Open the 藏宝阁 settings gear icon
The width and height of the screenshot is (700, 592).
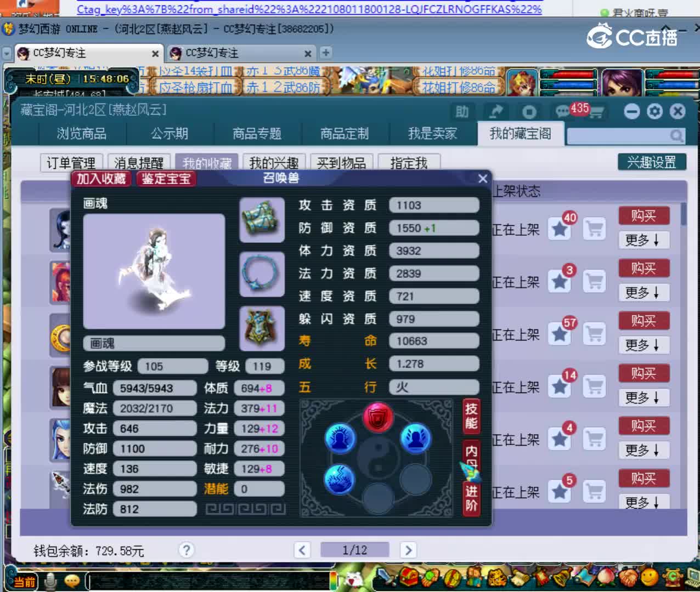pos(654,112)
